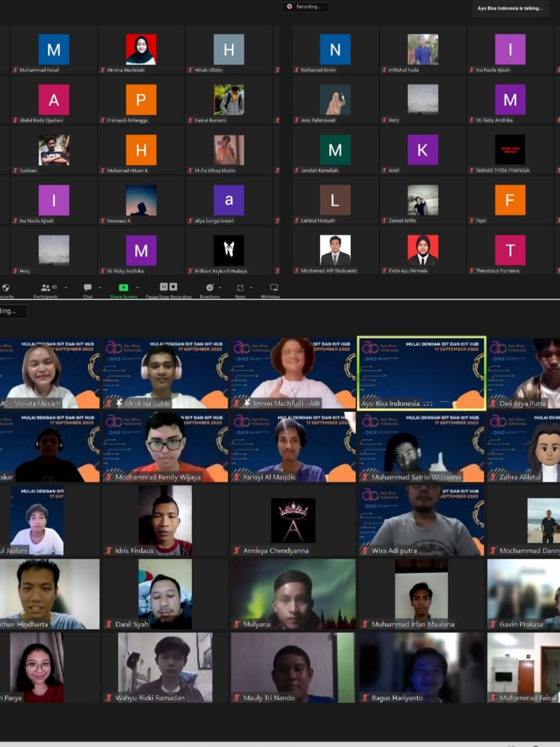Expand the arrow beside Reactions

pyautogui.click(x=220, y=287)
